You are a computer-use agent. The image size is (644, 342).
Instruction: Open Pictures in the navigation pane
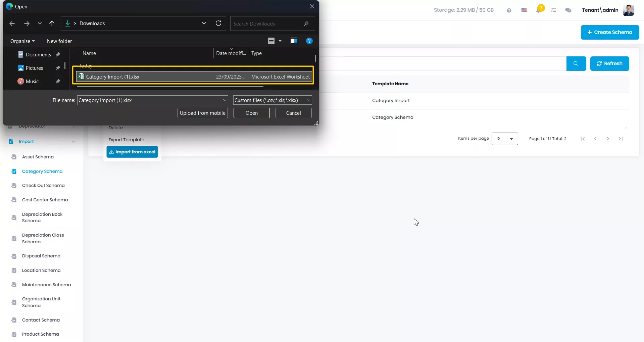(x=34, y=68)
